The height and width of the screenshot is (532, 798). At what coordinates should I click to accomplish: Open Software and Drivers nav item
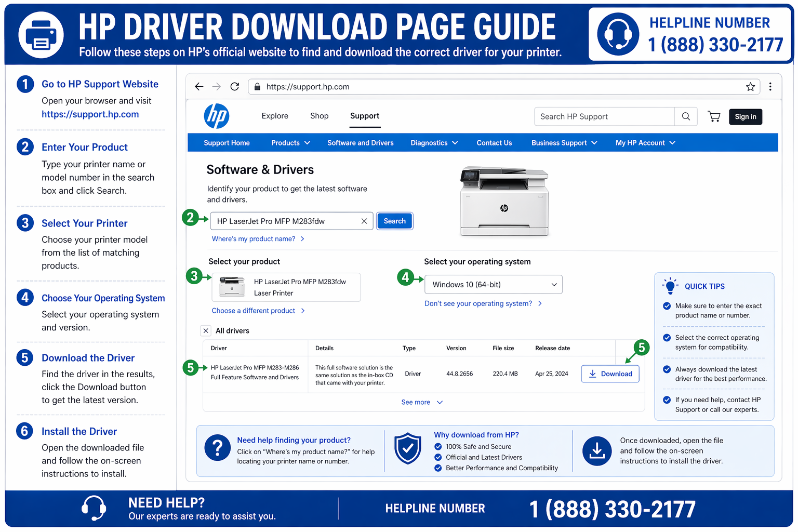click(361, 143)
